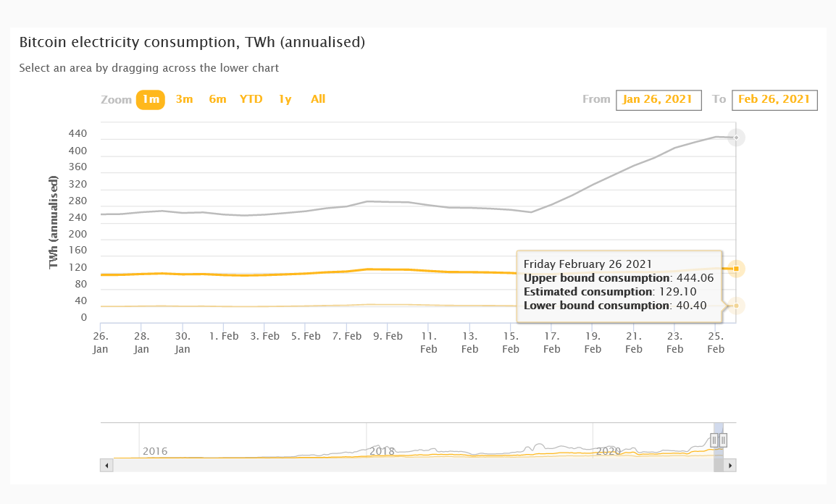Click the '5. Feb' x-axis label
Viewport: 836px width, 504px height.
pos(306,336)
